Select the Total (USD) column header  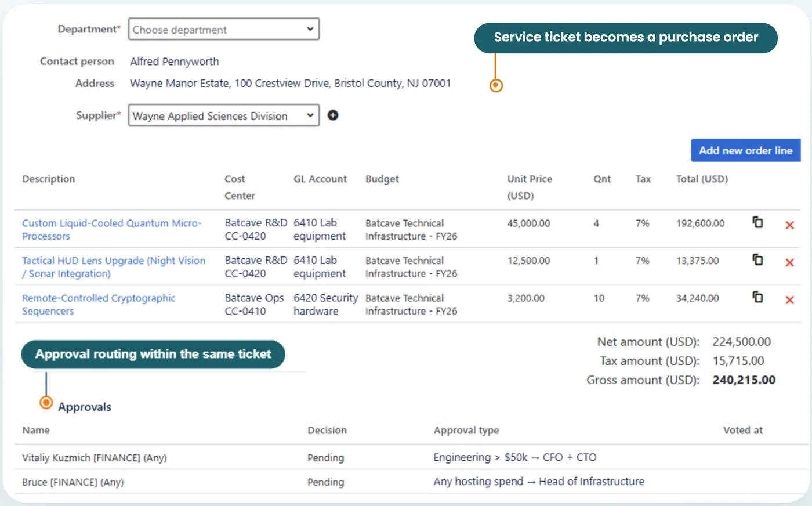[702, 179]
